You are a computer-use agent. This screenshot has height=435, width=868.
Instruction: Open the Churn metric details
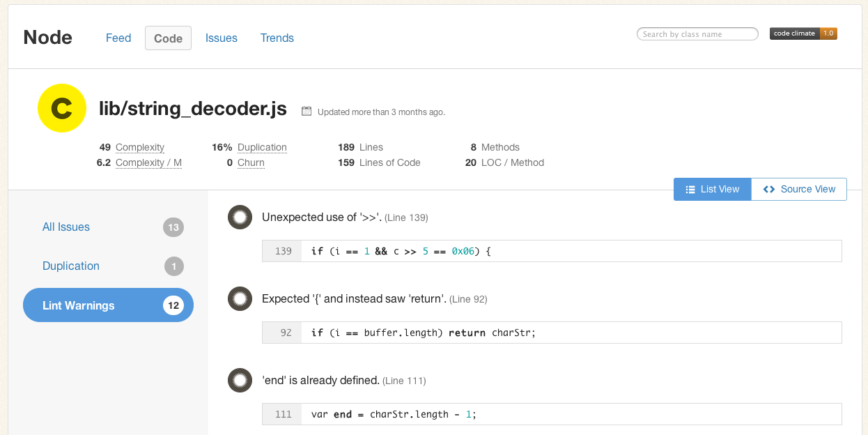(250, 162)
